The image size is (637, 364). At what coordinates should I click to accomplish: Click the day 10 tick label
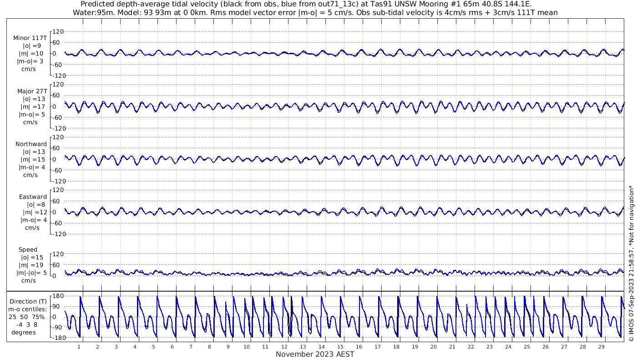247,346
